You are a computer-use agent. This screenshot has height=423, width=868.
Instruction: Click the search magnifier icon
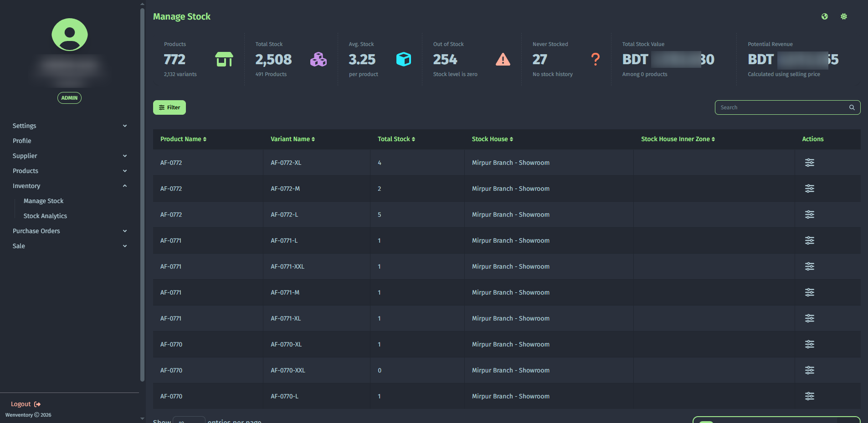852,107
